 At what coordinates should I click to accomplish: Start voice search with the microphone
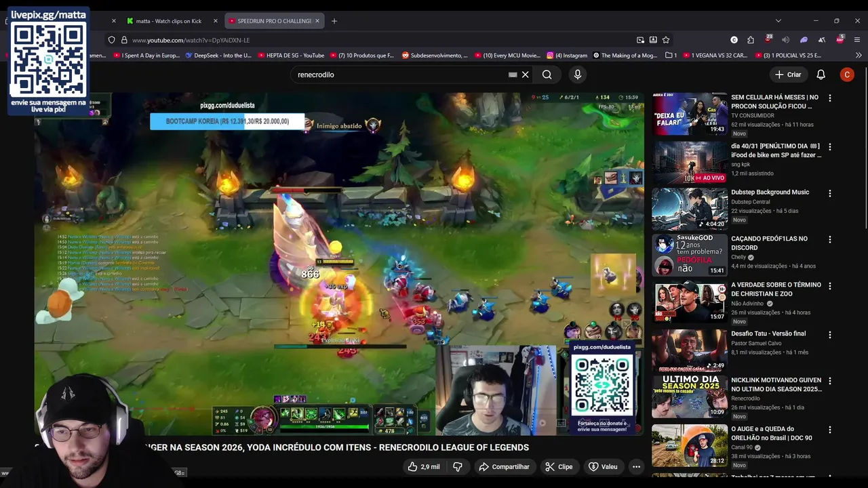pos(578,75)
